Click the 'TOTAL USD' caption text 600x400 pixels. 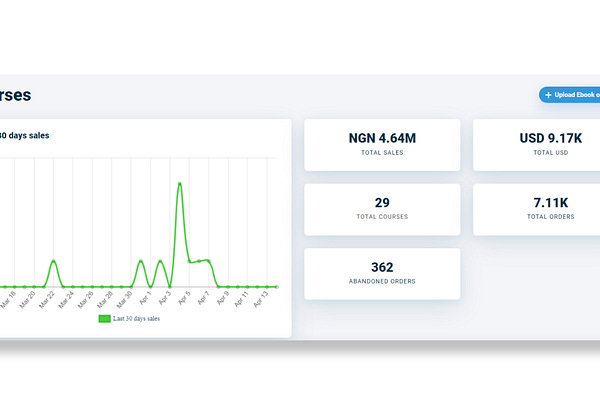[551, 152]
